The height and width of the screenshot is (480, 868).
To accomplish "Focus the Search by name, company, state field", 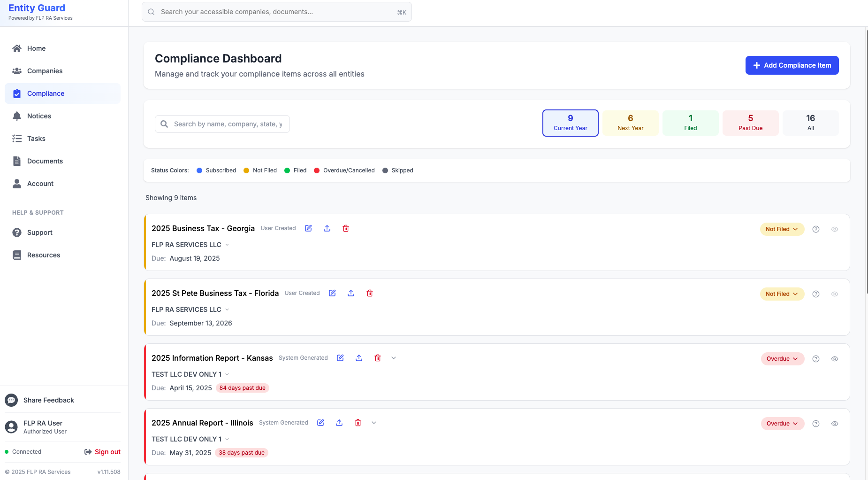I will [222, 124].
